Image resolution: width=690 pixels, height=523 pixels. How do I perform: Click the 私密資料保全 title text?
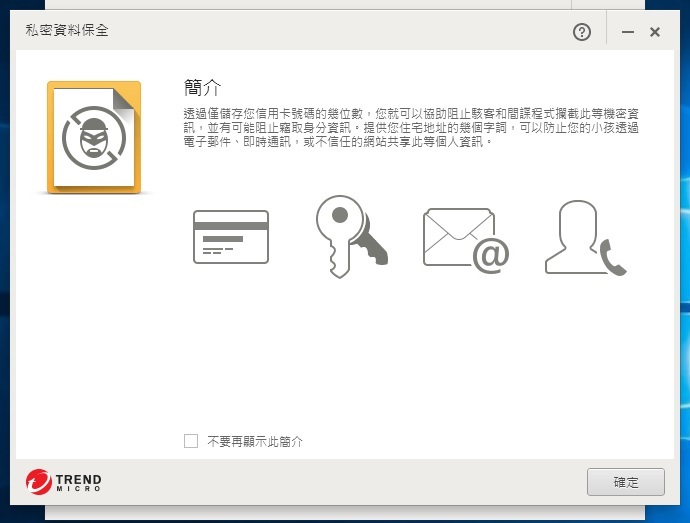(x=67, y=30)
